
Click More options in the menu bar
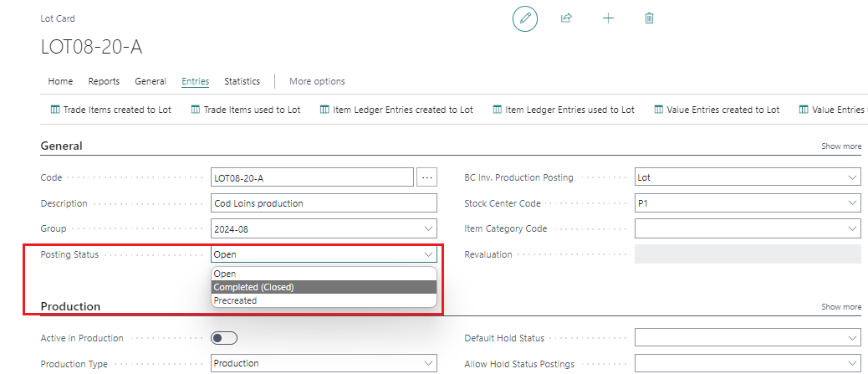pyautogui.click(x=317, y=81)
